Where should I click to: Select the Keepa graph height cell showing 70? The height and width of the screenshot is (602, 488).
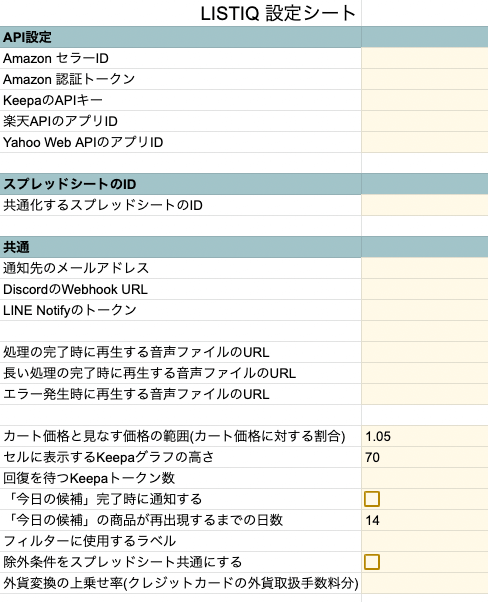point(425,457)
